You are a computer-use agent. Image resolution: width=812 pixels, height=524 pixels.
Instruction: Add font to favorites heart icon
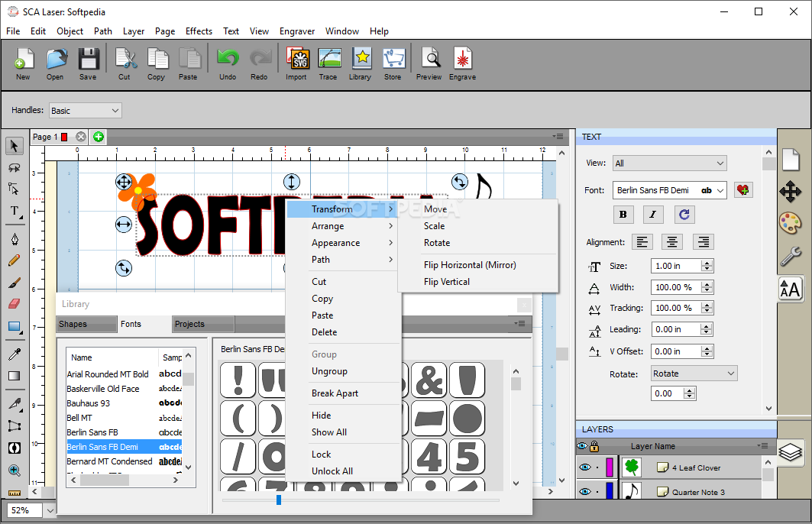[x=743, y=190]
